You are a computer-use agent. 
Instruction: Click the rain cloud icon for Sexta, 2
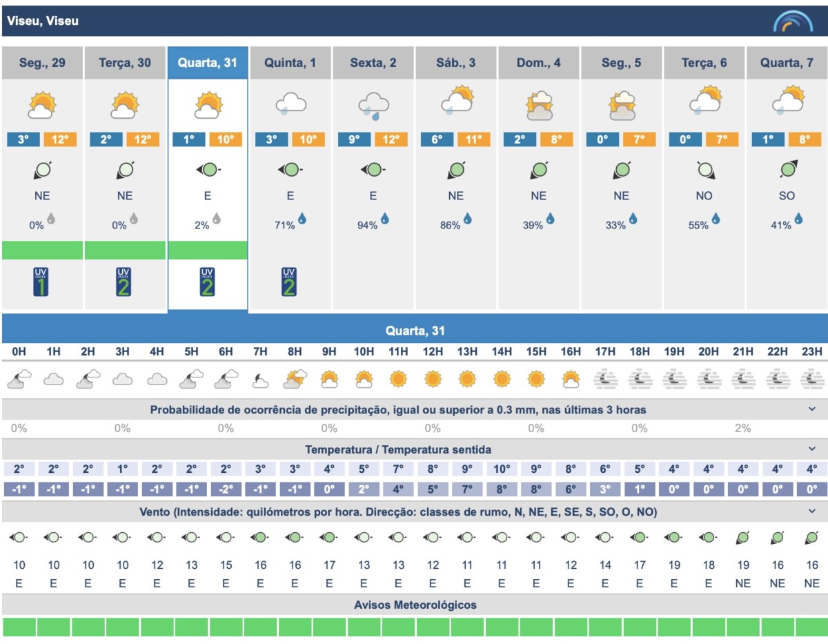373,106
